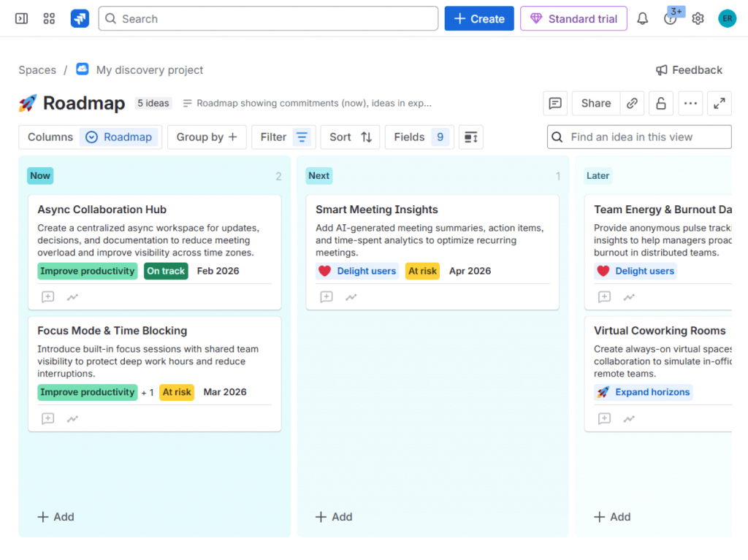The height and width of the screenshot is (560, 748).
Task: Click At risk tag on Smart Meeting card
Action: coord(422,271)
